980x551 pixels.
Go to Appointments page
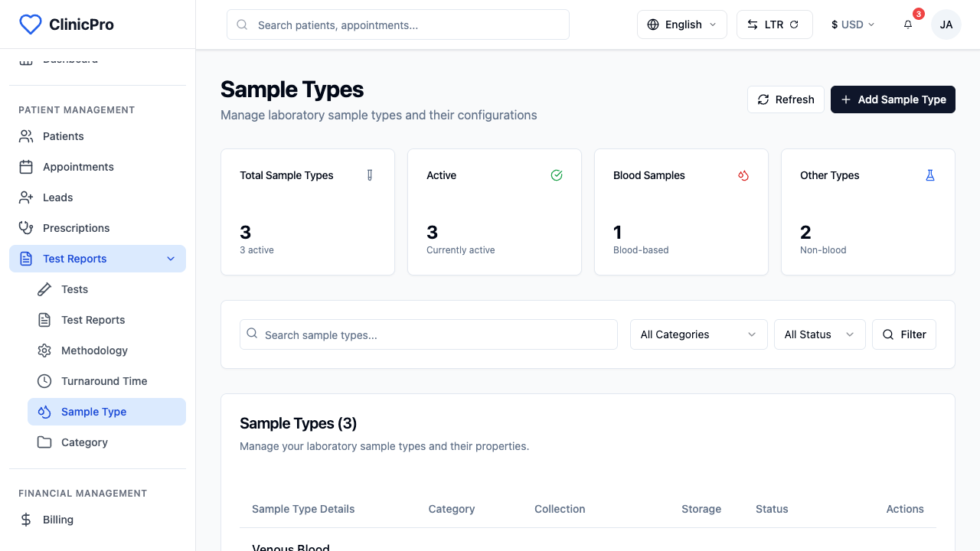click(x=97, y=167)
